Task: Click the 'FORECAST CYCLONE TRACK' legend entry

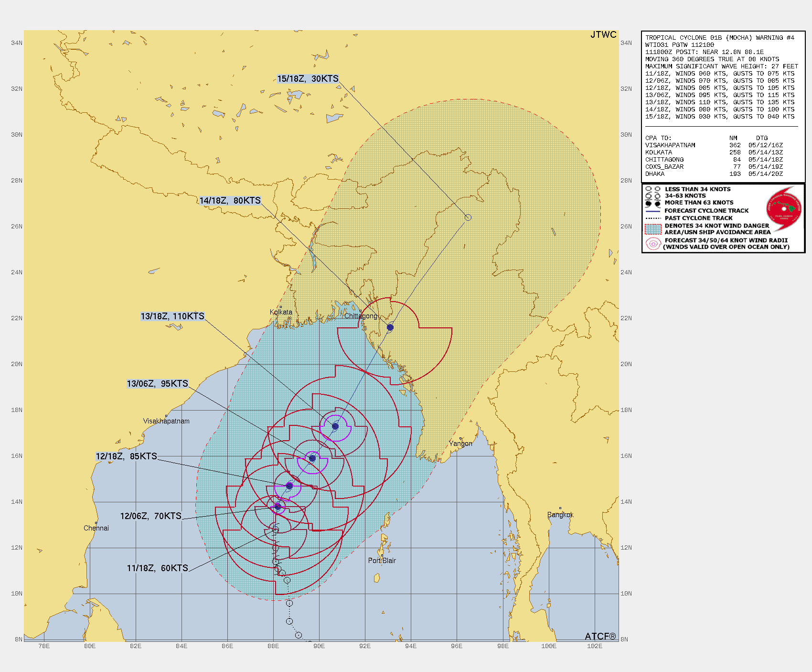Action: tap(706, 211)
